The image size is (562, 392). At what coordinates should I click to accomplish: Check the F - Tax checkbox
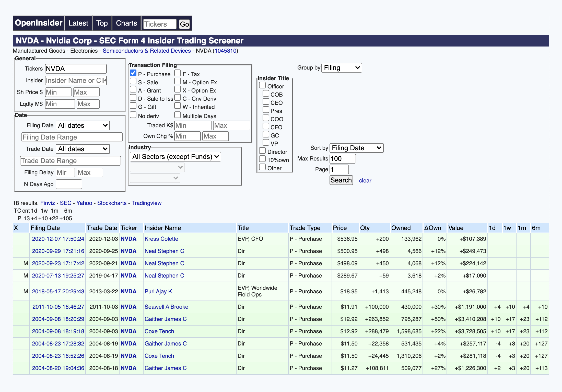coord(178,73)
